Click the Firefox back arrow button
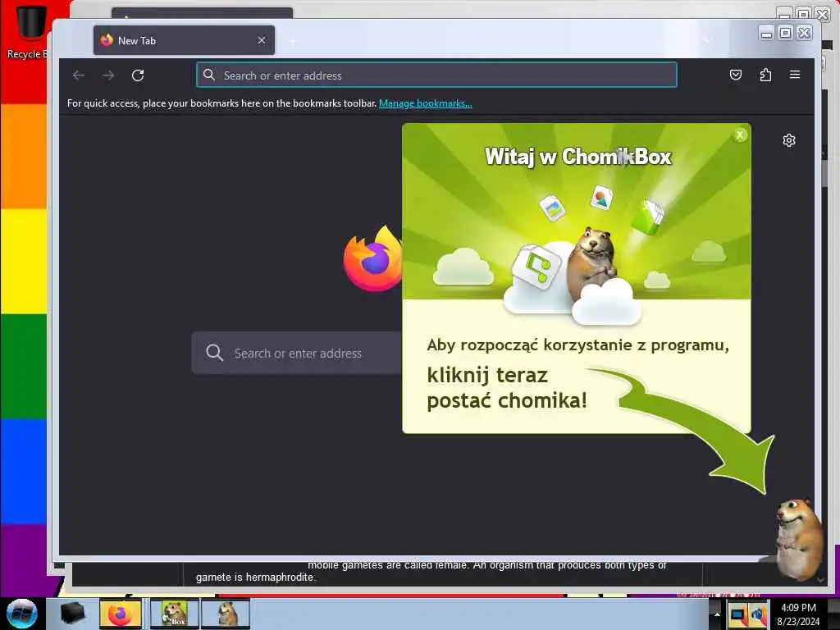This screenshot has height=630, width=840. click(79, 75)
